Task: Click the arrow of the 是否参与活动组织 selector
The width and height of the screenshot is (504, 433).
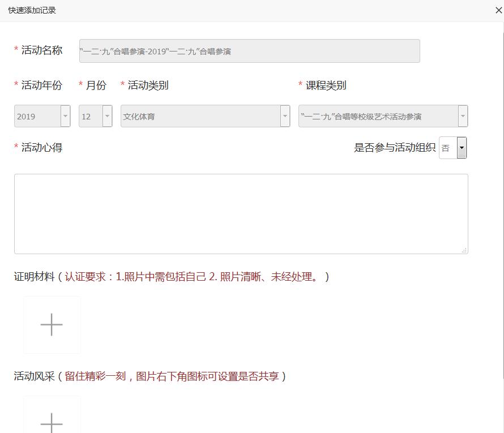Action: [462, 148]
